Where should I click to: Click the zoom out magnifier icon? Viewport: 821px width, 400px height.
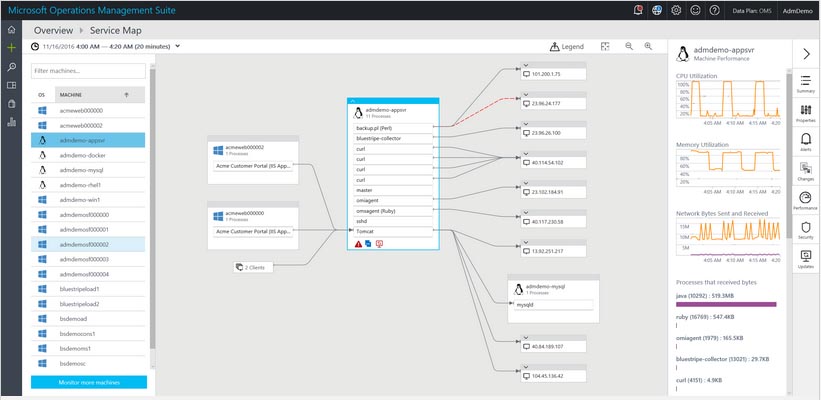pos(629,46)
